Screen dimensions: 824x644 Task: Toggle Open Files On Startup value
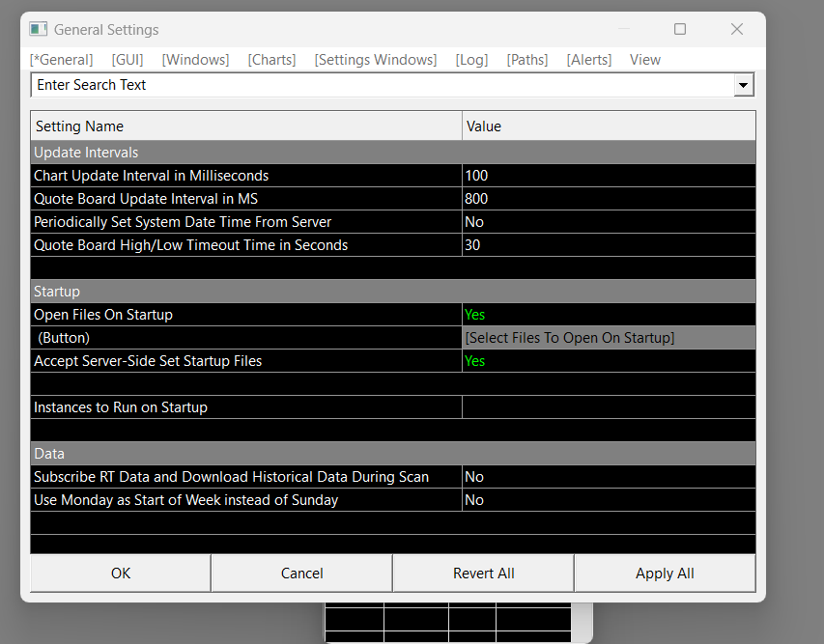click(x=608, y=315)
